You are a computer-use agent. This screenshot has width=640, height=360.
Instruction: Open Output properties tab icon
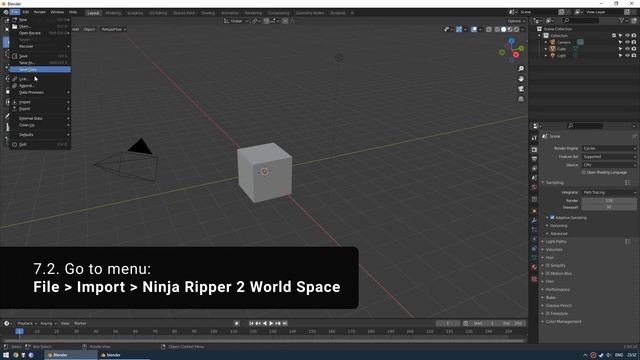tap(534, 159)
